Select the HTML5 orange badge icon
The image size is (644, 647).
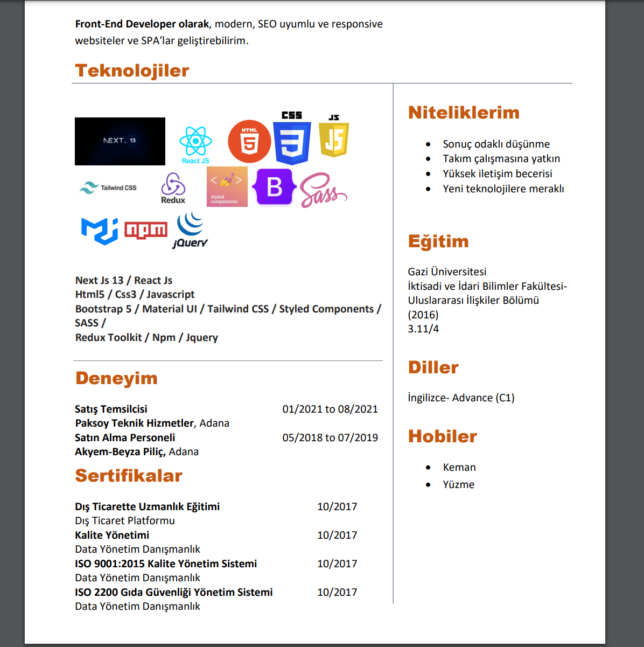[249, 142]
